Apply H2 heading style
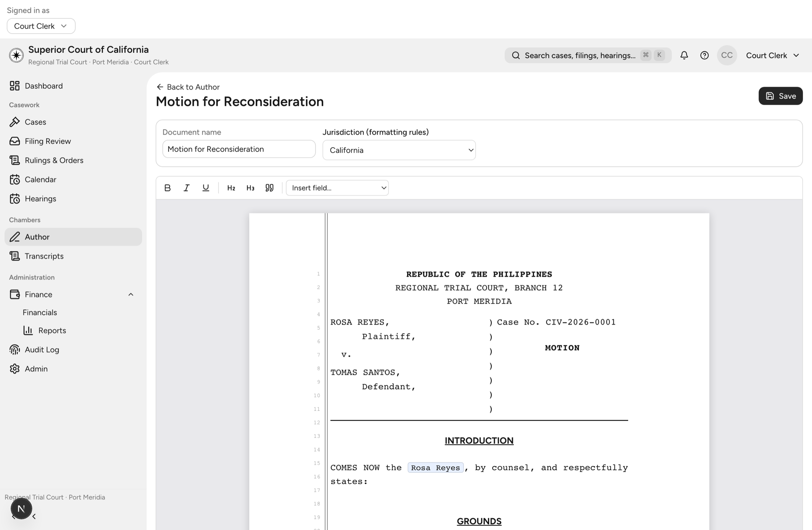The width and height of the screenshot is (812, 530). (x=231, y=188)
